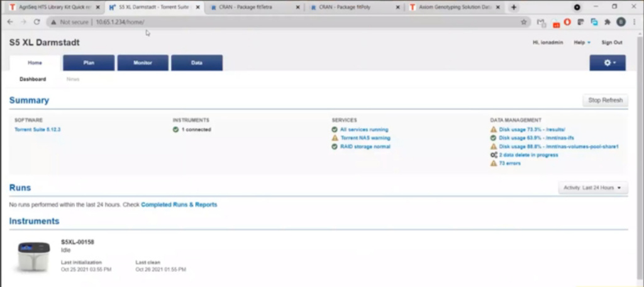Viewport: 644px width, 287px height.
Task: Click the S5 XL Darmstadt page title
Action: [45, 43]
